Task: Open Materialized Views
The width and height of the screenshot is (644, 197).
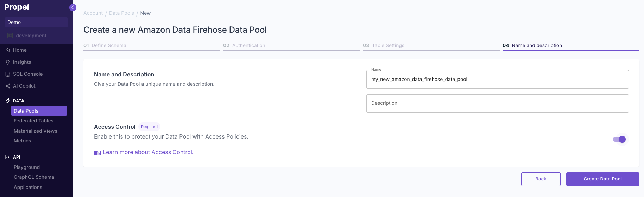Action: coord(36,131)
